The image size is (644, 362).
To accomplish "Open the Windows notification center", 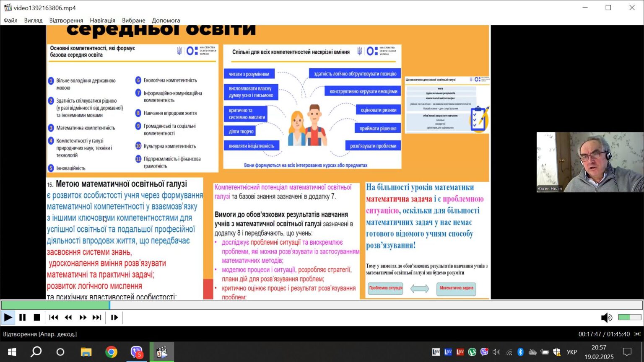I will tap(627, 352).
